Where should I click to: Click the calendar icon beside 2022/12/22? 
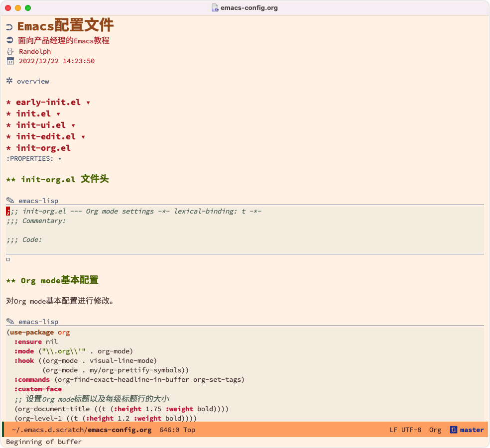[x=10, y=61]
